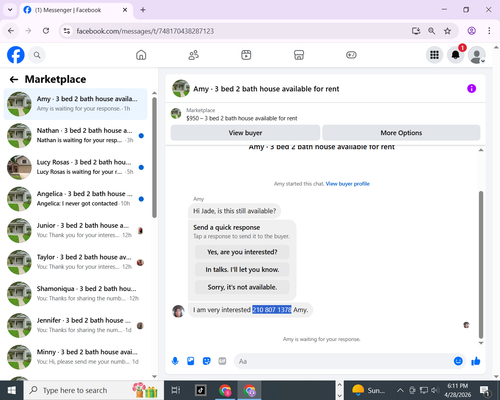Open Junior's conversation
Viewport: 500px width, 400px height.
[x=75, y=231]
